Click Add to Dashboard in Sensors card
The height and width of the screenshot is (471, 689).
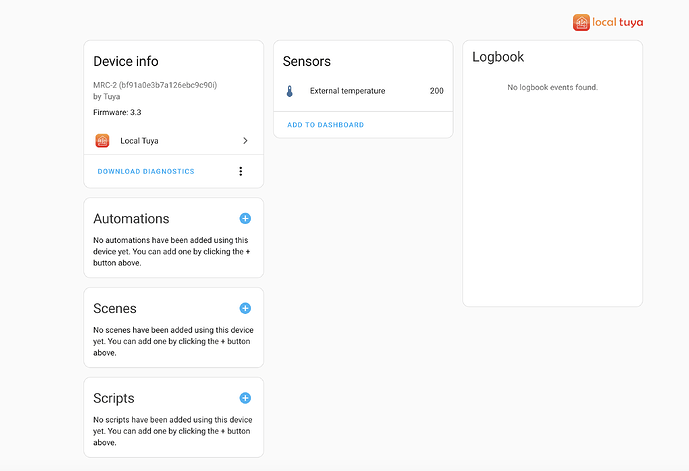click(325, 125)
